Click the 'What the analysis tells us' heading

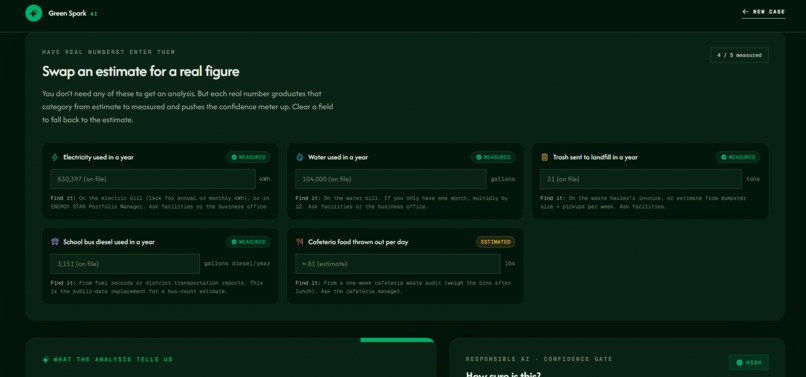113,360
